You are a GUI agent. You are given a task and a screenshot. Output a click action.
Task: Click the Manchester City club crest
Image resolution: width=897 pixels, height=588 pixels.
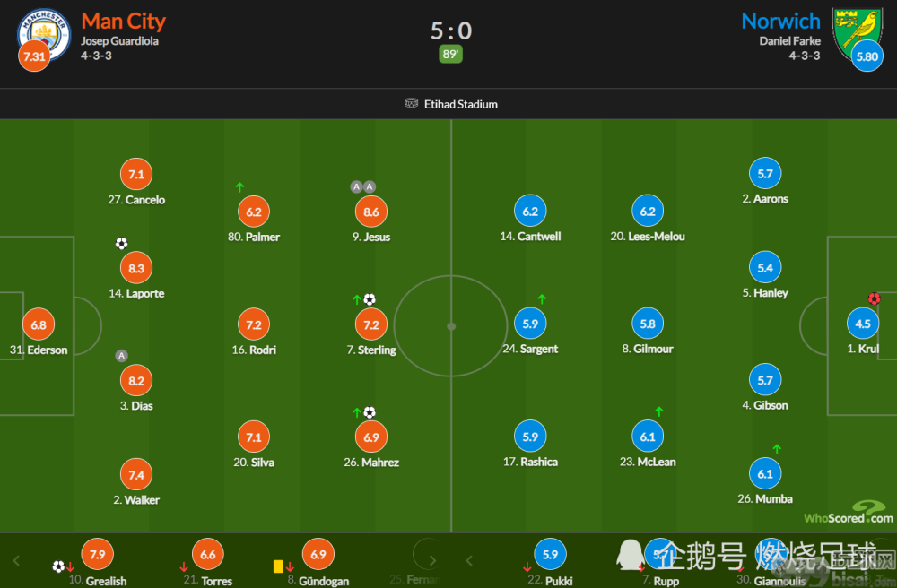tap(45, 34)
